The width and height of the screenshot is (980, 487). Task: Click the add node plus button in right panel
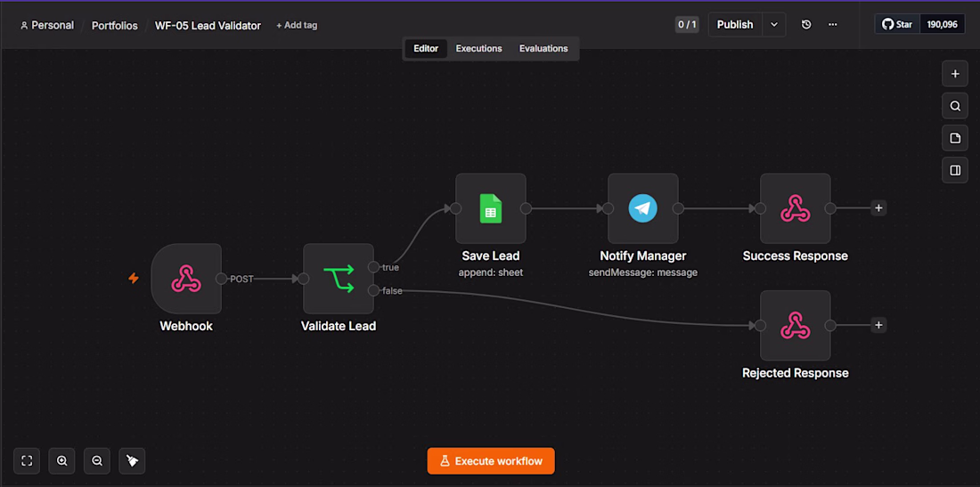(955, 74)
